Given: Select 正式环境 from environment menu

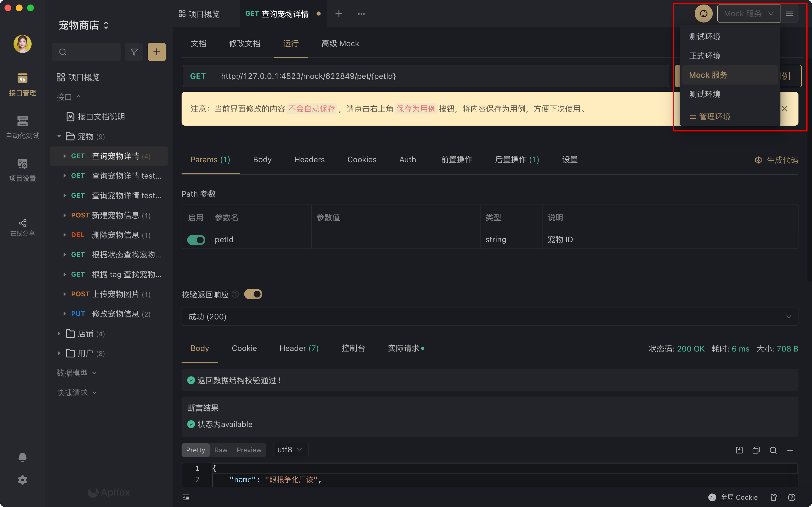Looking at the screenshot, I should 705,56.
